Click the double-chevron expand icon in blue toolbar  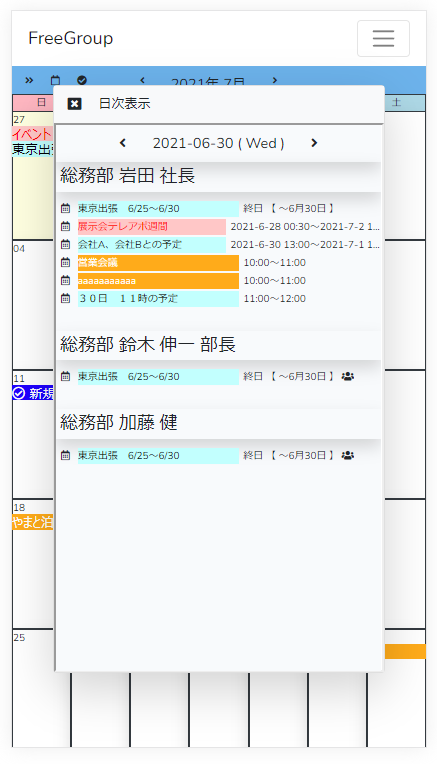[29, 80]
